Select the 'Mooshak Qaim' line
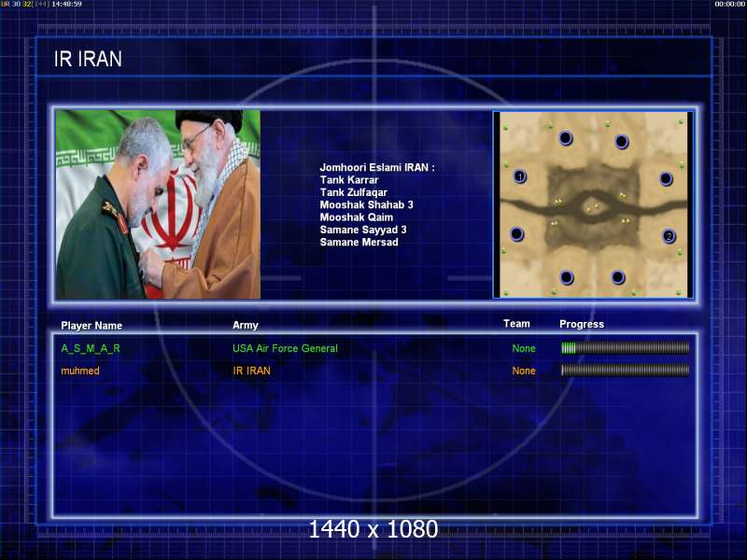Screen dimensions: 747x560 pyautogui.click(x=357, y=217)
